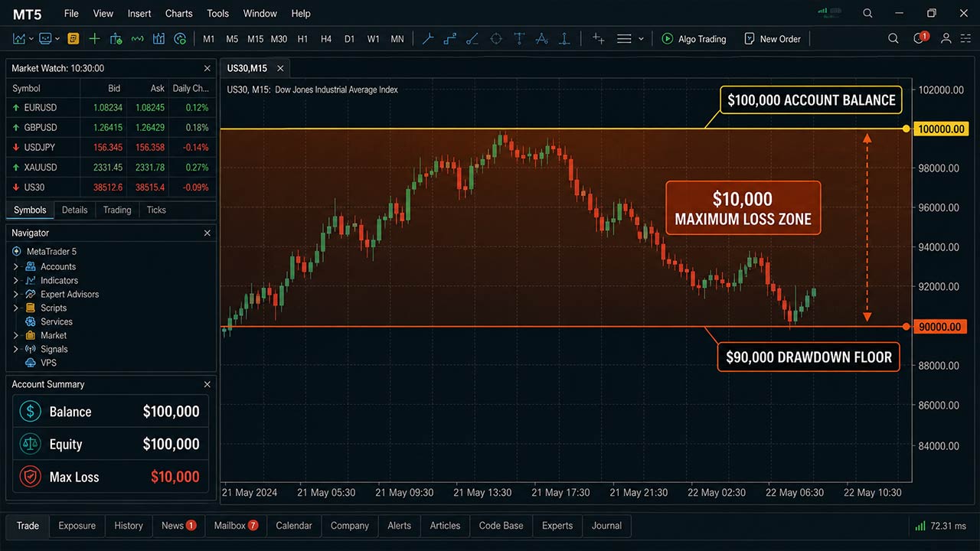Select the Services item in Navigator
980x551 pixels.
49,321
